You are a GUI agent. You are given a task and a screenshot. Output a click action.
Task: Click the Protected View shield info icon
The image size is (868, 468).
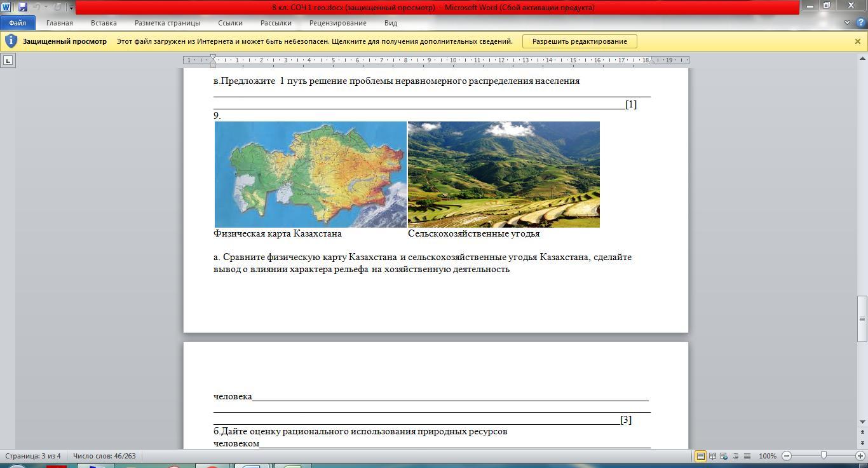11,41
